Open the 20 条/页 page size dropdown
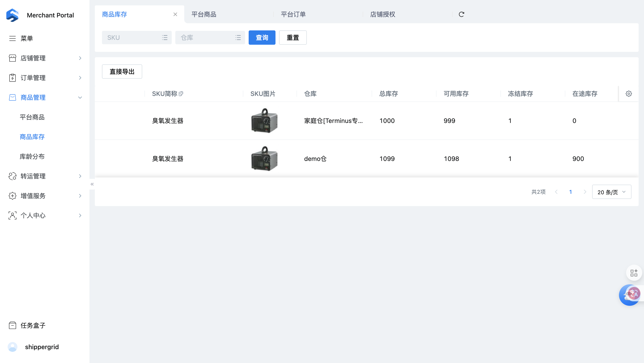Image resolution: width=644 pixels, height=363 pixels. pos(611,192)
